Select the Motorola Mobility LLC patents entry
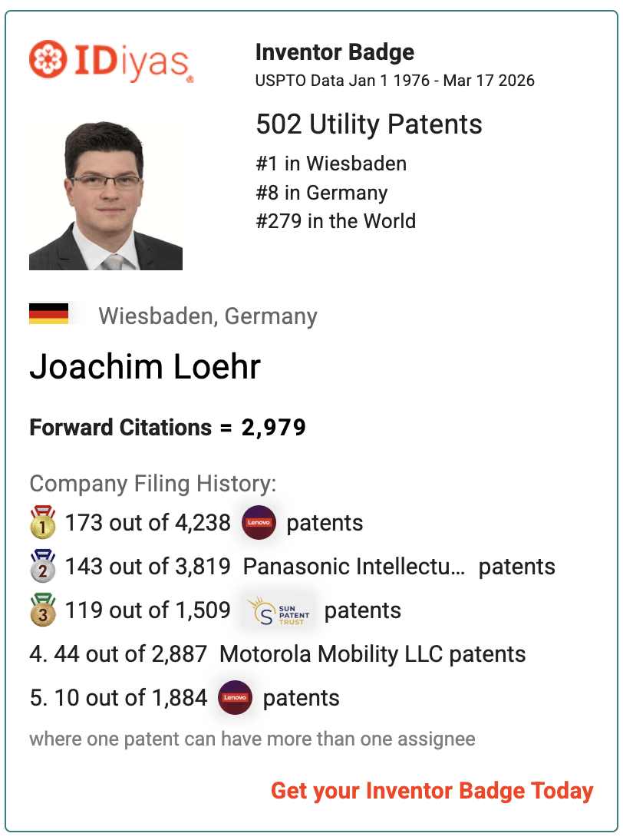 (373, 654)
